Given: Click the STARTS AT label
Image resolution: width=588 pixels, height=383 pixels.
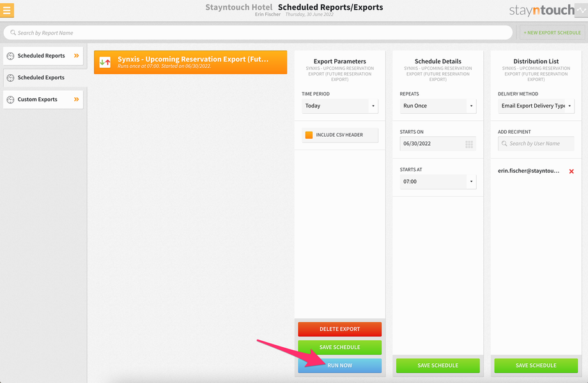Looking at the screenshot, I should (x=411, y=169).
